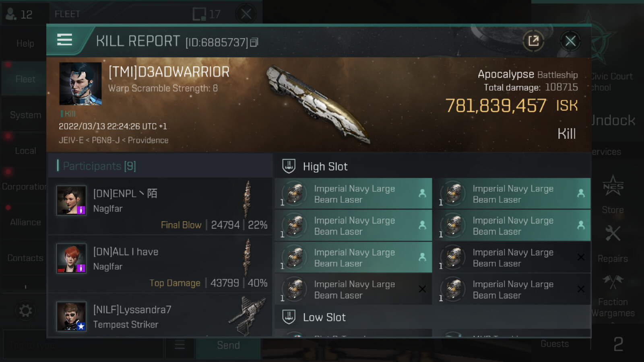Click the Low Slot shield icon

[x=289, y=317]
